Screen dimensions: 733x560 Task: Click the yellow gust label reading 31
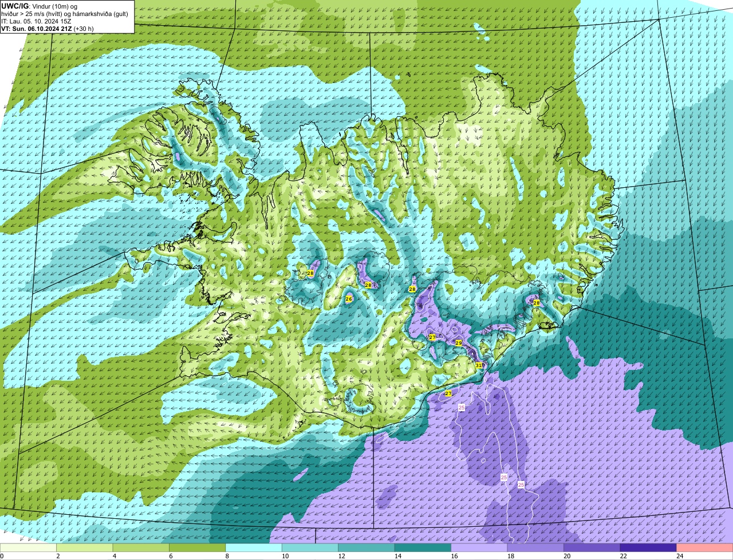point(478,365)
